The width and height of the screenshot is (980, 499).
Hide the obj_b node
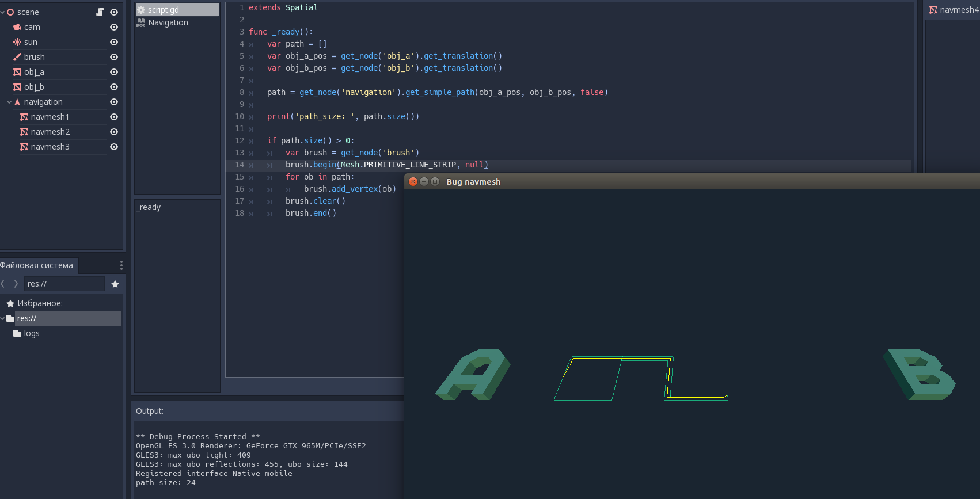(114, 87)
